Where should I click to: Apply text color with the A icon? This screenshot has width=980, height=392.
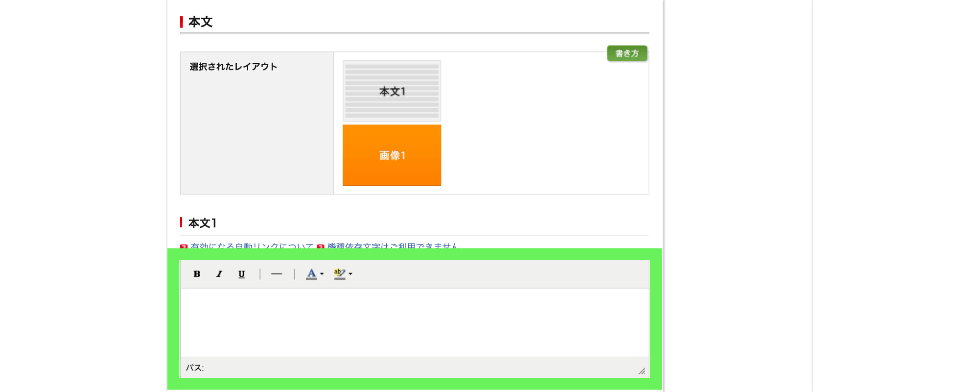(311, 274)
